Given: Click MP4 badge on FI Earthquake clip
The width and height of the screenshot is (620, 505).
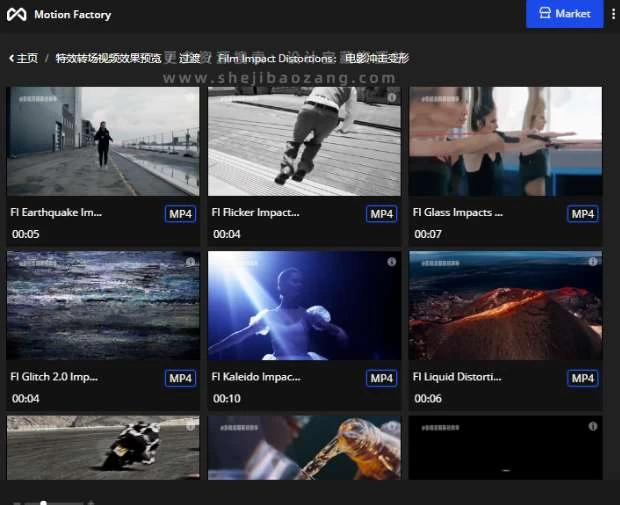Looking at the screenshot, I should point(180,214).
